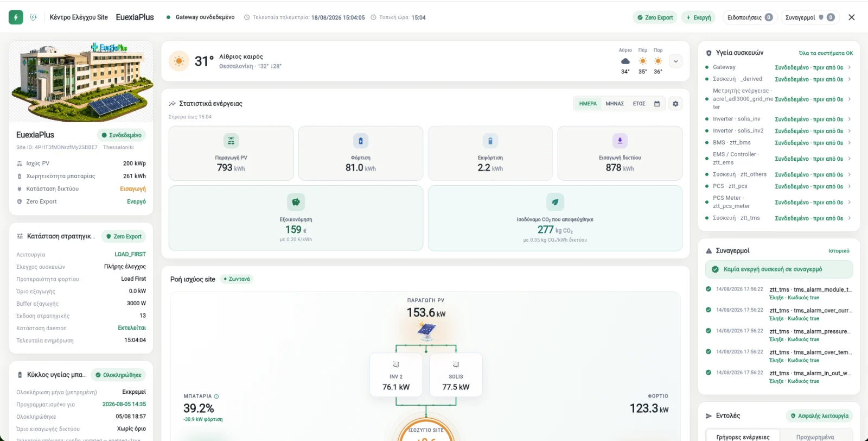Expand the Gateway device row chevron
This screenshot has width=868, height=441.
pos(849,67)
